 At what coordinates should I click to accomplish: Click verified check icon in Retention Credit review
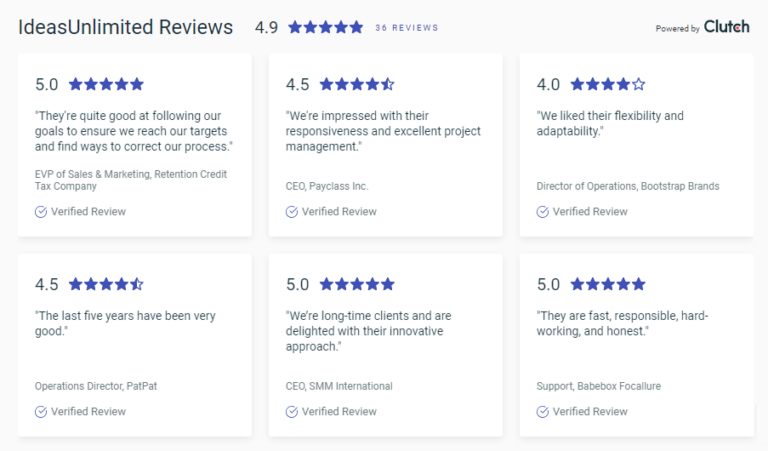pos(41,212)
